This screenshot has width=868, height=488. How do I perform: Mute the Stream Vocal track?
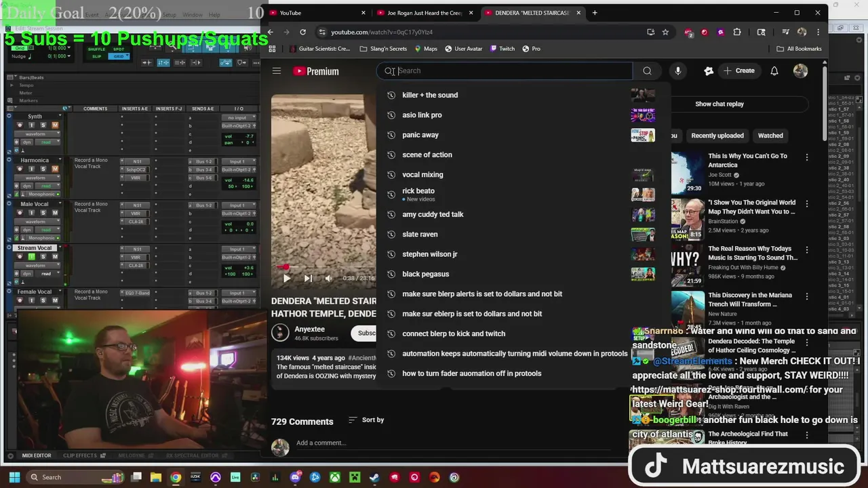click(55, 257)
